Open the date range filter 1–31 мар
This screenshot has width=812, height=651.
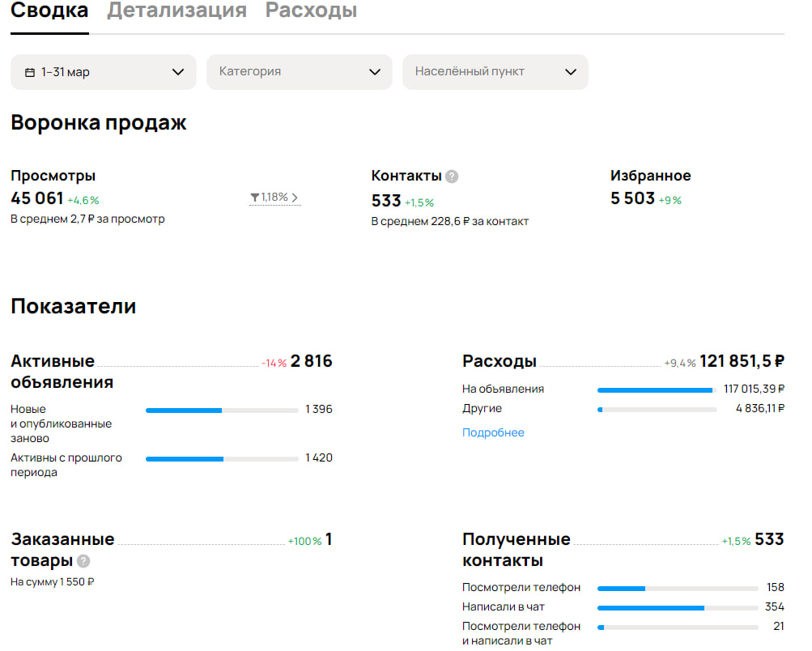103,71
